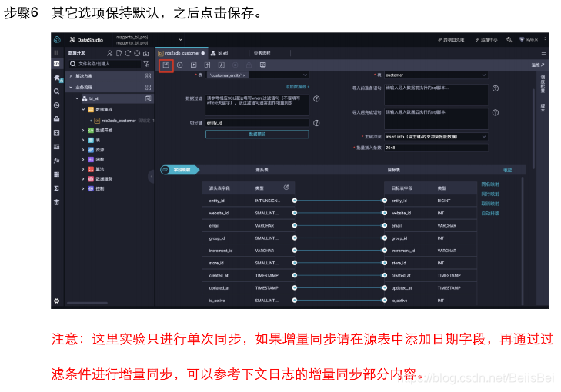
Task: Click the batch insert count field 2048
Action: point(436,148)
